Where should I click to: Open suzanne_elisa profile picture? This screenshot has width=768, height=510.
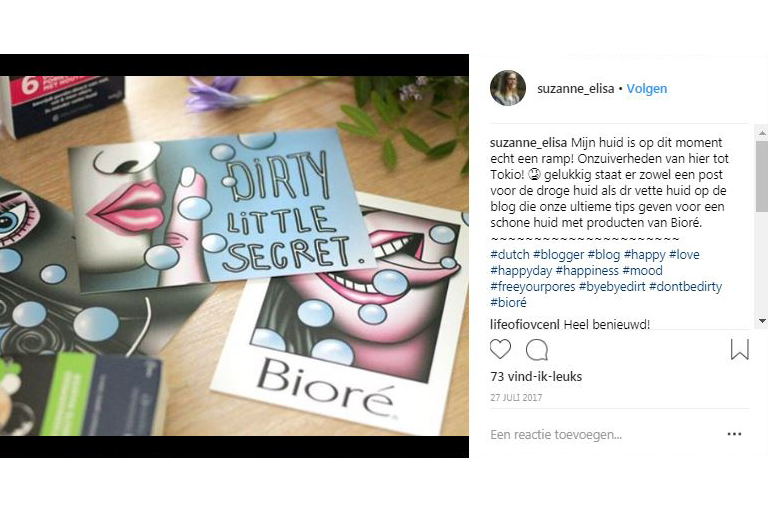(x=508, y=88)
